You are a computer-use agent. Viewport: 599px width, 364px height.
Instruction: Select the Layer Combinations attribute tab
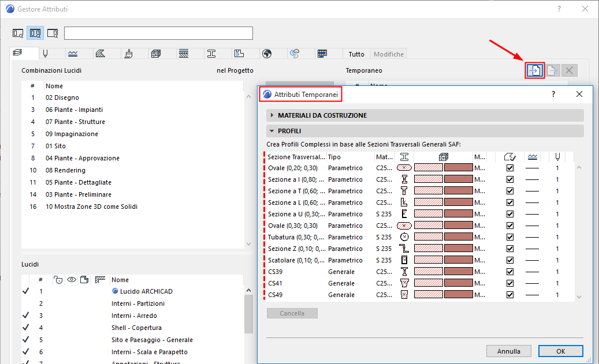[17, 54]
